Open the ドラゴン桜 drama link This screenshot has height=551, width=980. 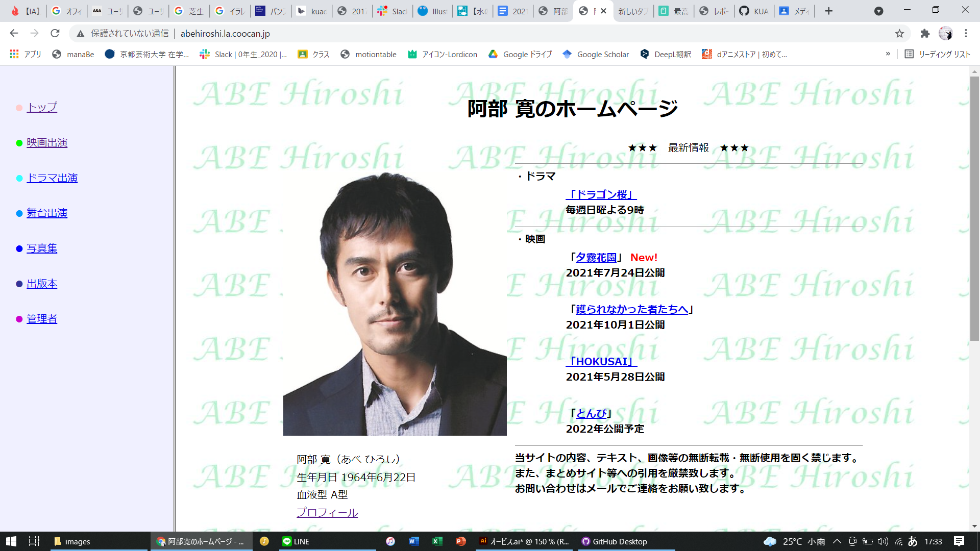(601, 194)
